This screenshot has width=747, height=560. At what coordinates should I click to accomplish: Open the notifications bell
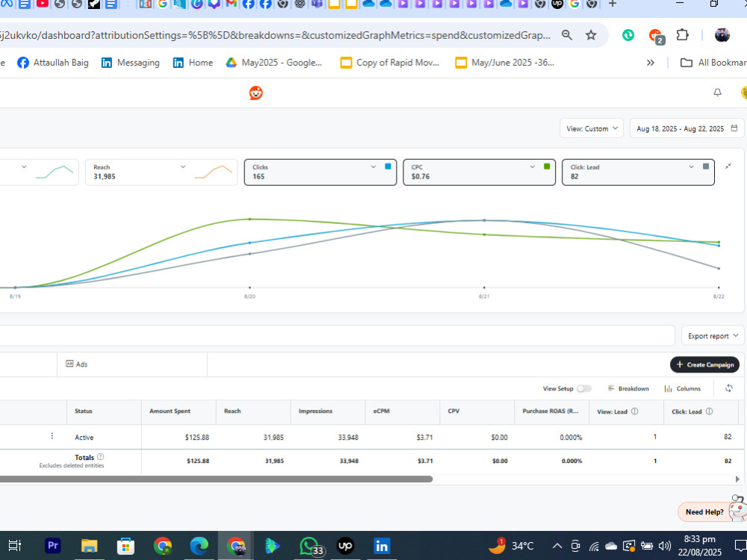(717, 93)
